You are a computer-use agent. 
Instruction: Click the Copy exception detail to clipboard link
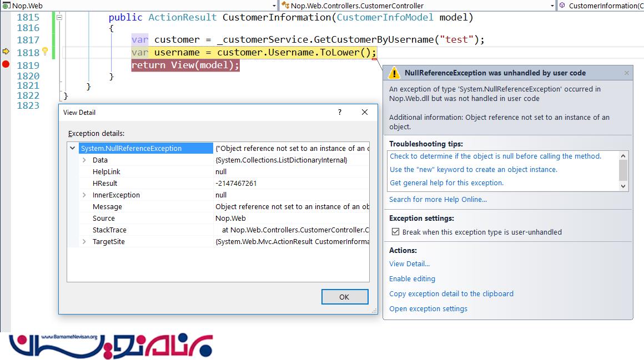pos(451,293)
